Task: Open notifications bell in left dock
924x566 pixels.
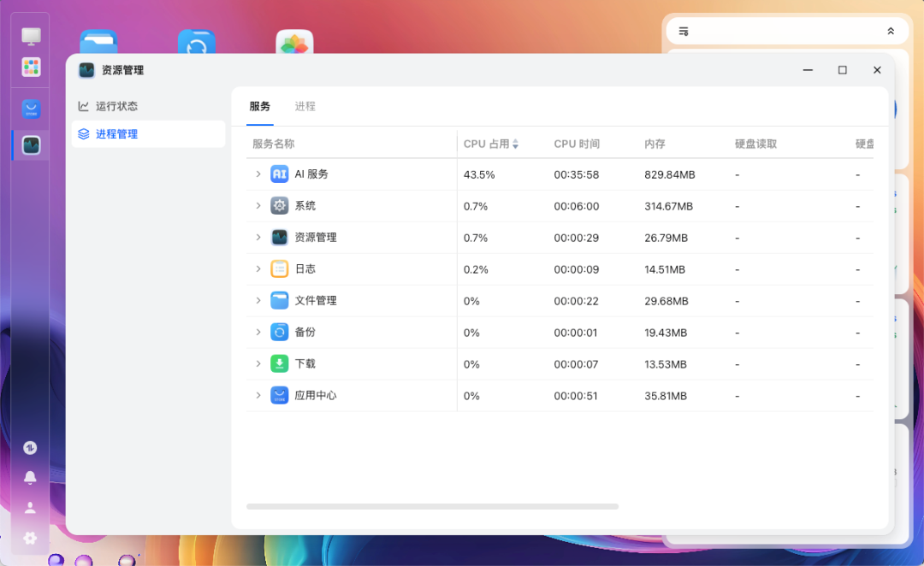Action: pos(30,477)
